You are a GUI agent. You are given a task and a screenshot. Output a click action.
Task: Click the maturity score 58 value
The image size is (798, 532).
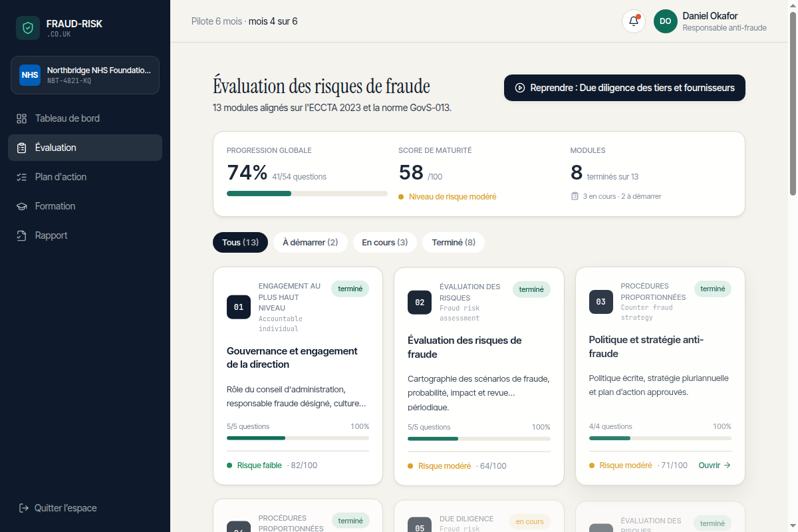[411, 172]
